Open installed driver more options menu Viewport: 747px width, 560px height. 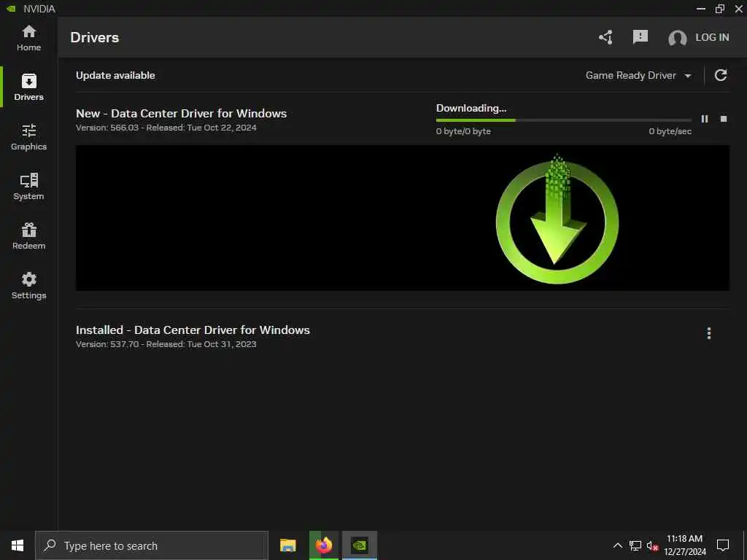click(708, 333)
